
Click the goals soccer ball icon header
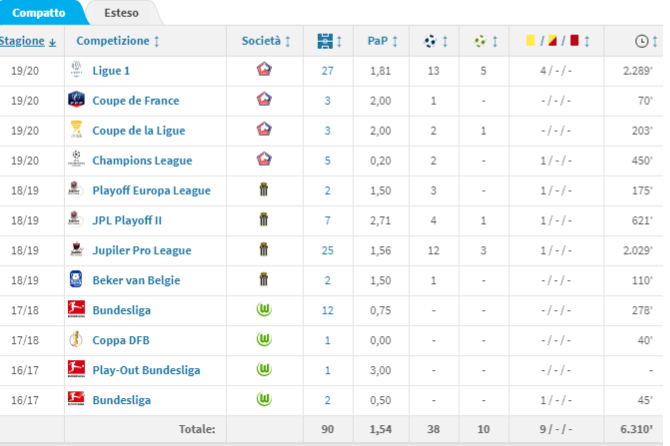click(430, 41)
